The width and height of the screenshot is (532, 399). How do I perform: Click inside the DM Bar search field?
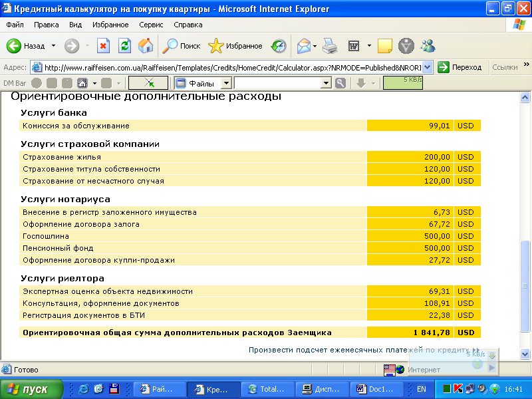point(278,83)
